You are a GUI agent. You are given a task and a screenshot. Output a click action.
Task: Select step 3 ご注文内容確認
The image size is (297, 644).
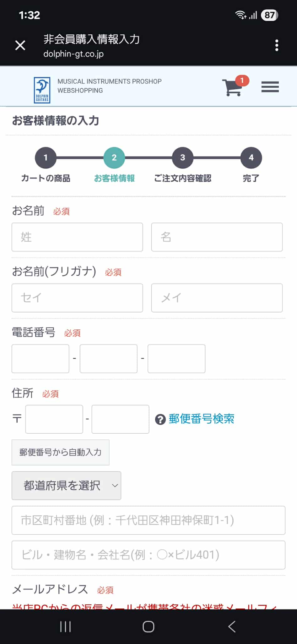pos(182,158)
